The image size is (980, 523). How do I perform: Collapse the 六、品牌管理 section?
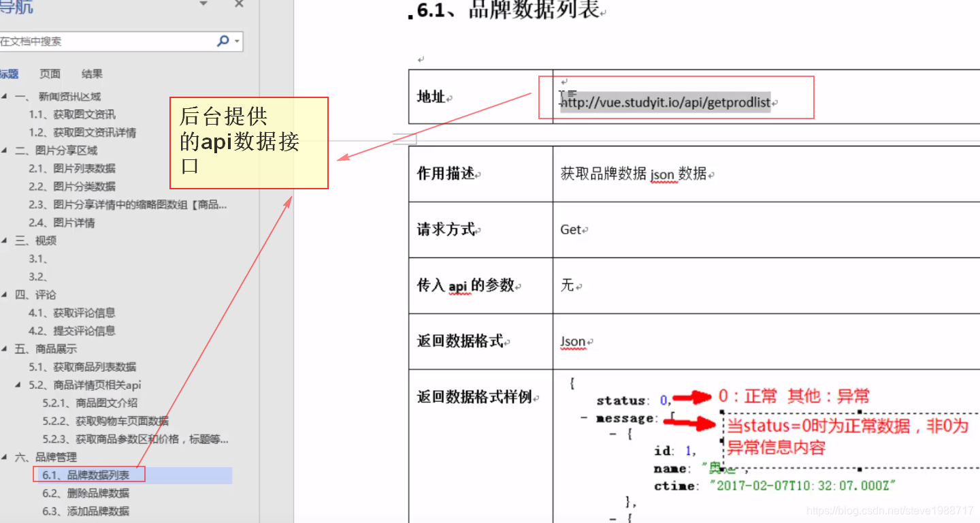4,457
